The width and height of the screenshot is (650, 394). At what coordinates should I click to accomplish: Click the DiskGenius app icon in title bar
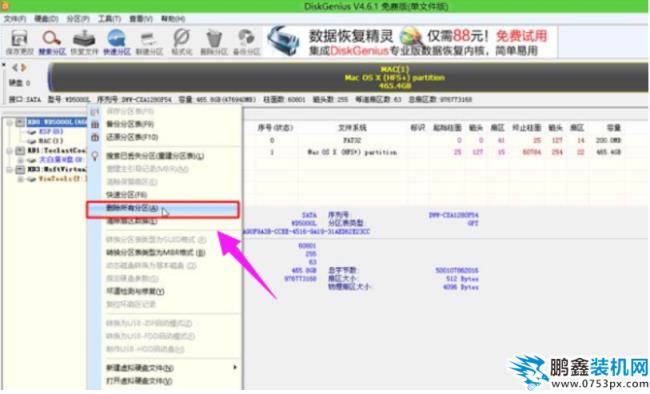click(5, 5)
